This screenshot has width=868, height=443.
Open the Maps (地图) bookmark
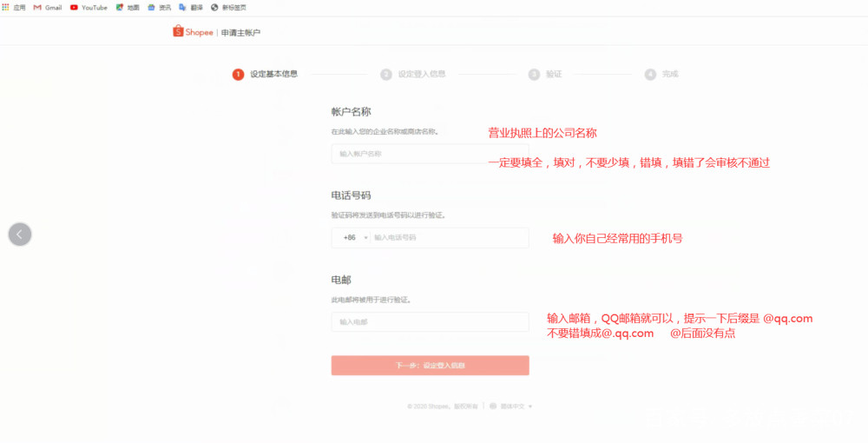pyautogui.click(x=128, y=8)
